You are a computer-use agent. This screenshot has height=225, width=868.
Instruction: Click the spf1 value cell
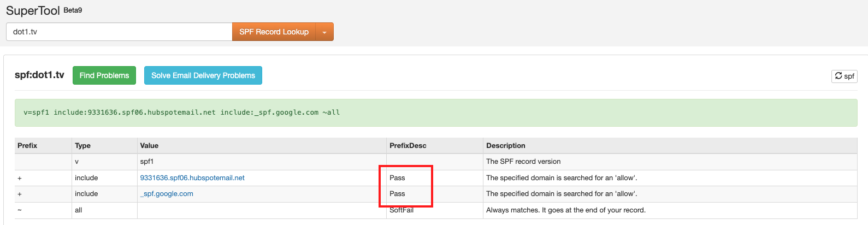point(147,162)
